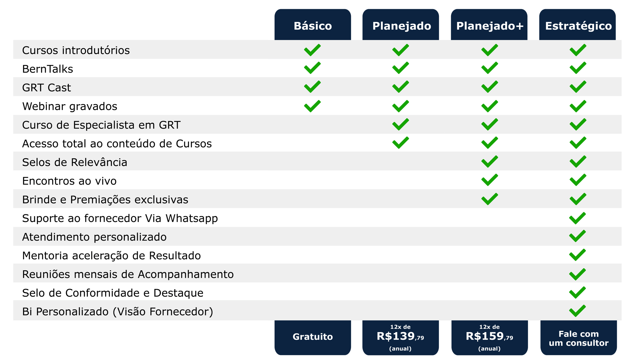The width and height of the screenshot is (632, 364).
Task: Select the Básico plan header
Action: [x=313, y=25]
